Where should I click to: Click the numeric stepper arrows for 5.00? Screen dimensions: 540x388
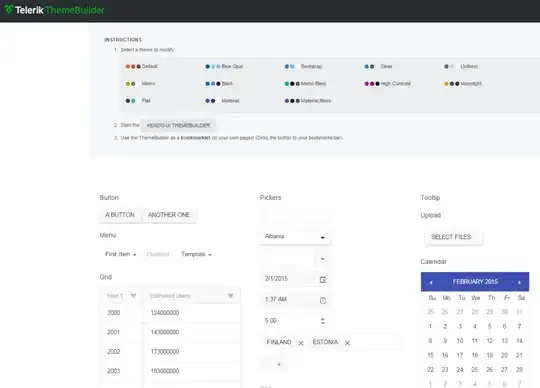click(x=323, y=321)
